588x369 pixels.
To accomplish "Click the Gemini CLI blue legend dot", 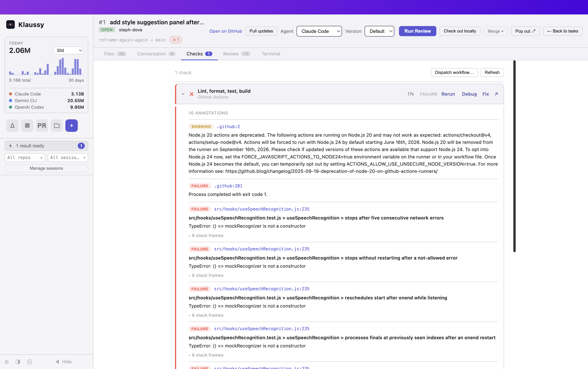I will point(10,101).
